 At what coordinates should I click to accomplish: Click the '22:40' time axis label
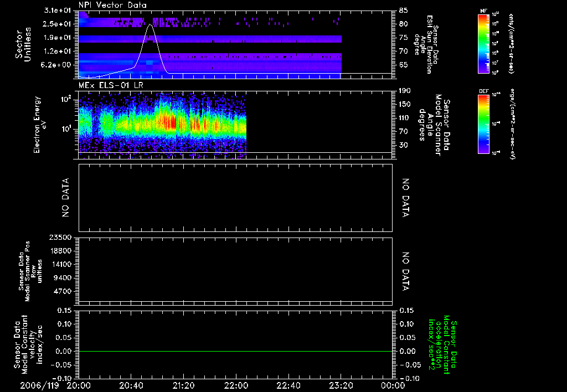288,385
